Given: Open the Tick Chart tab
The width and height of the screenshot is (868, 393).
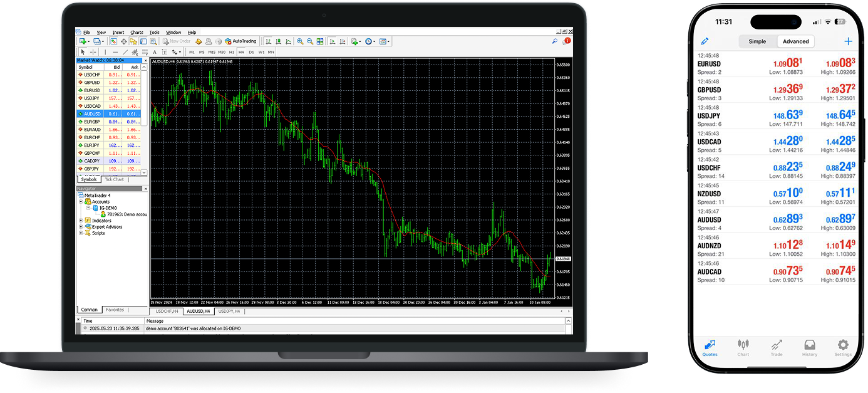Looking at the screenshot, I should (114, 180).
